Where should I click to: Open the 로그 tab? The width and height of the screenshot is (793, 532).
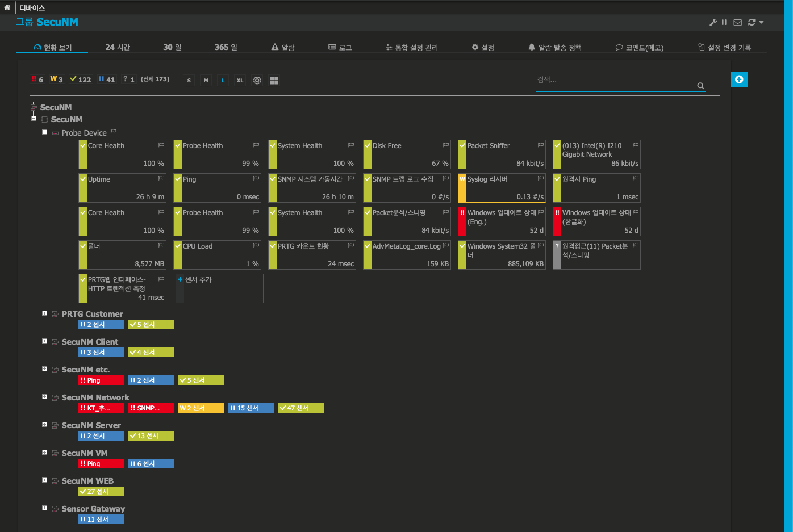pyautogui.click(x=340, y=47)
